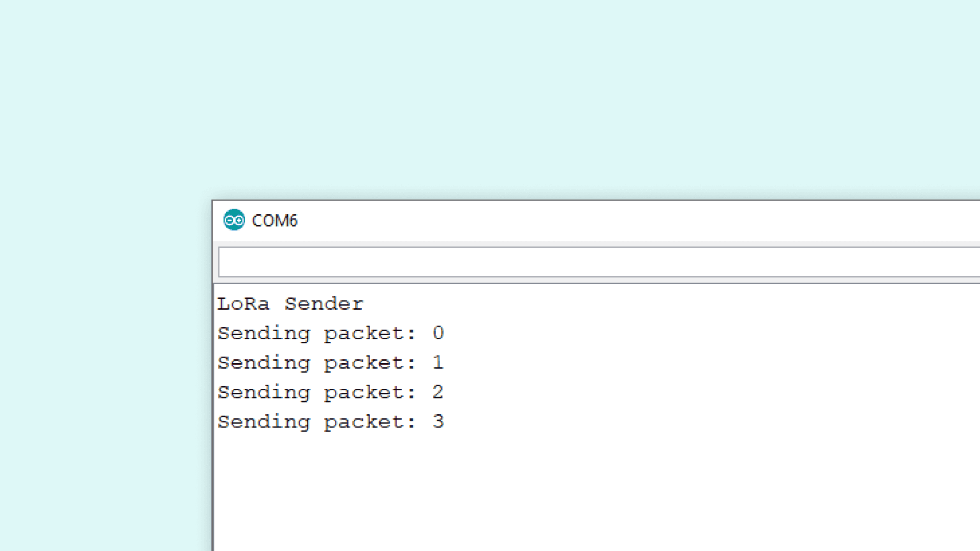980x551 pixels.
Task: Focus the serial send input field
Action: (597, 262)
